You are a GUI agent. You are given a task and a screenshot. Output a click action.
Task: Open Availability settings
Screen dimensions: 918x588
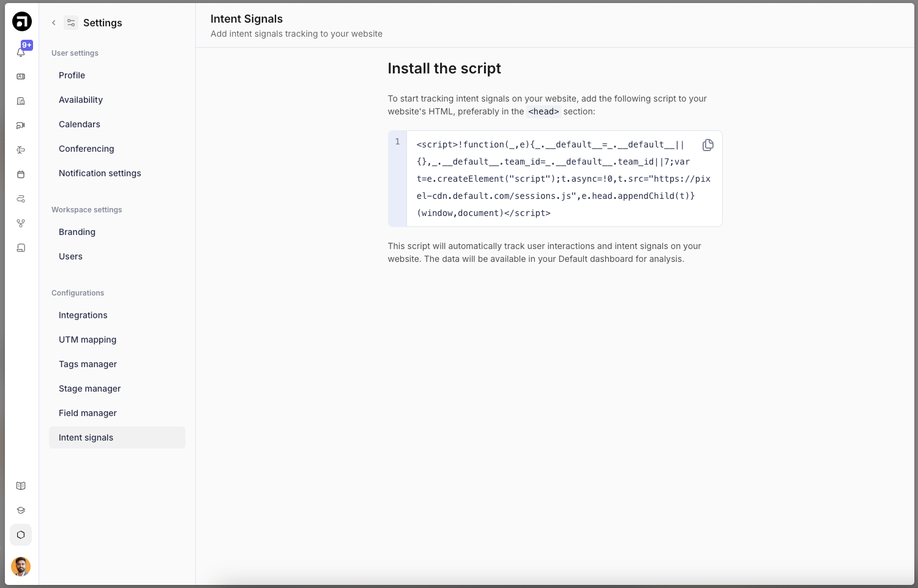coord(117,100)
